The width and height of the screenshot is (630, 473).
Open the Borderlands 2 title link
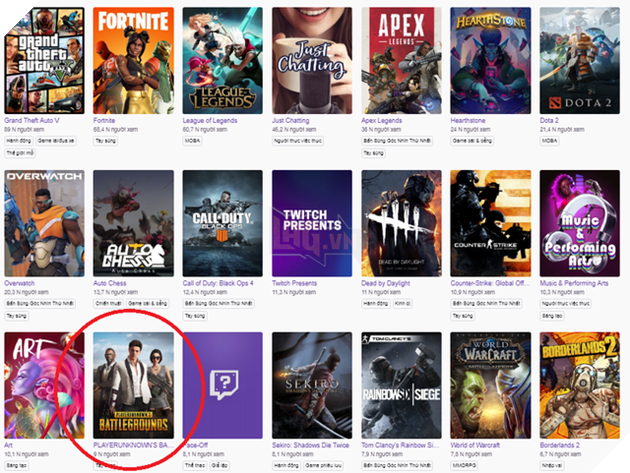559,445
